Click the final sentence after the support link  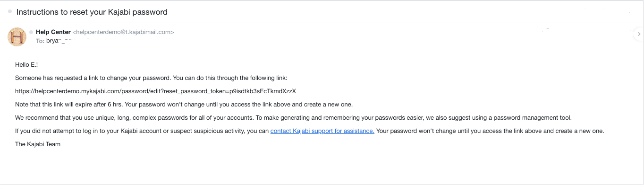point(490,131)
